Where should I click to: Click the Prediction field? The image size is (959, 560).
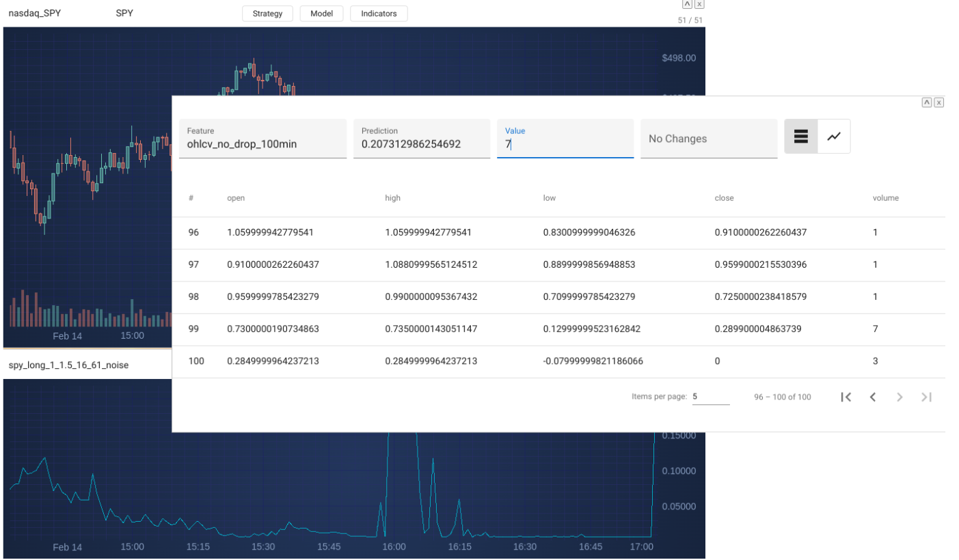click(421, 139)
